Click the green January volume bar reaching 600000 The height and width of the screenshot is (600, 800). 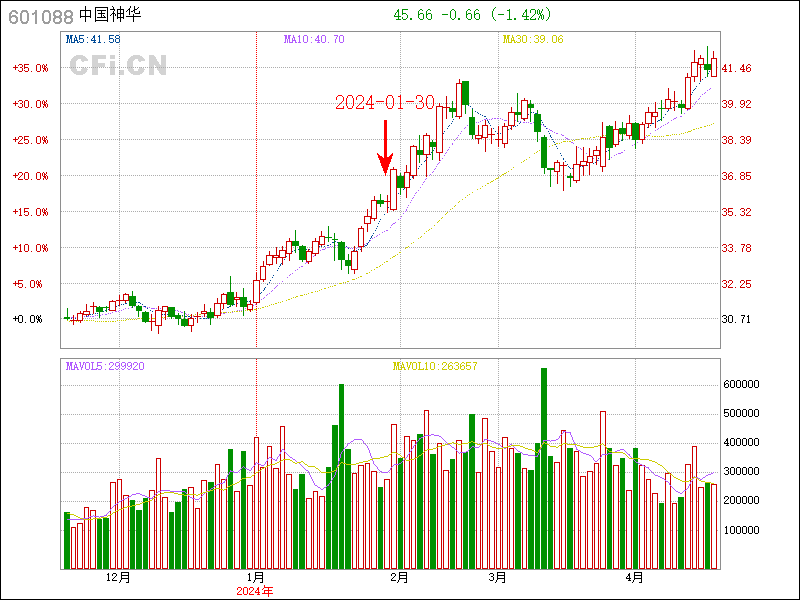click(341, 477)
